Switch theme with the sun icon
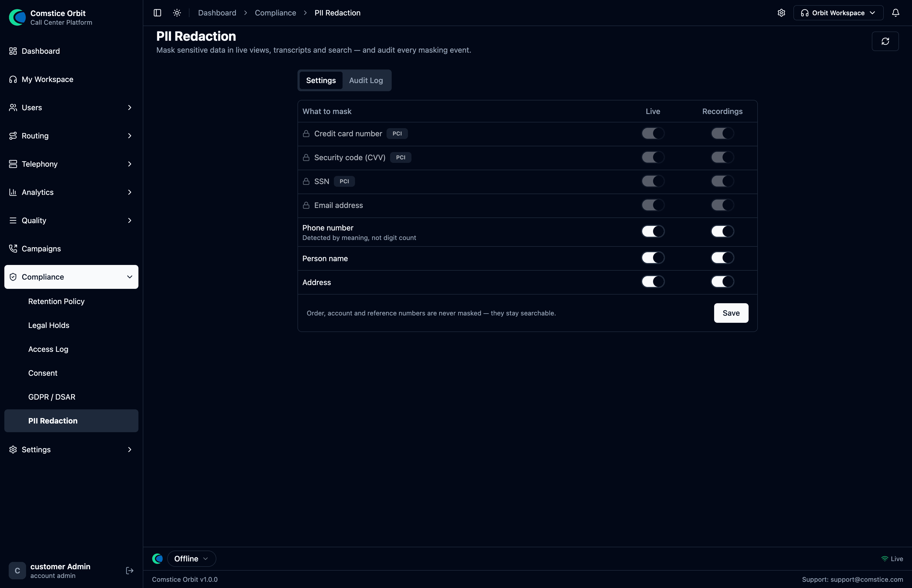 pyautogui.click(x=177, y=13)
